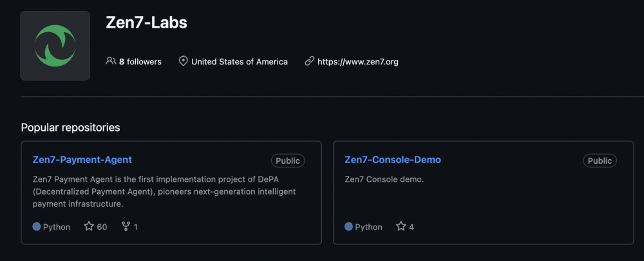Open the 8 followers list

pos(140,62)
